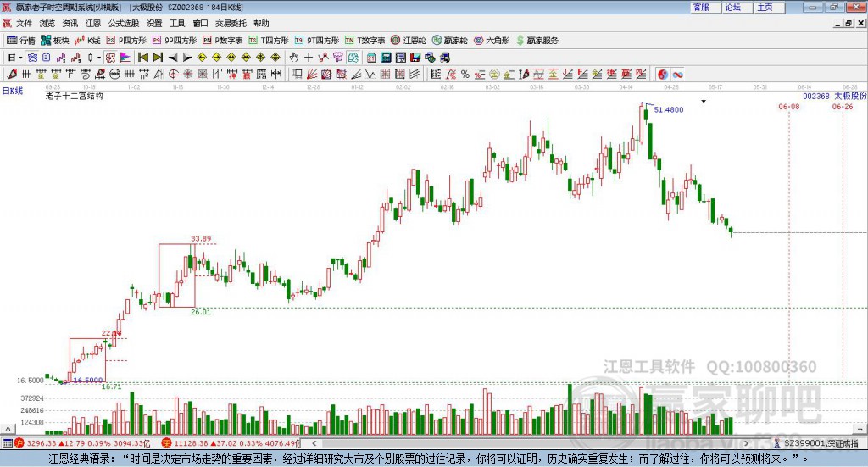
Task: Open the T数字表 number table
Action: point(364,41)
